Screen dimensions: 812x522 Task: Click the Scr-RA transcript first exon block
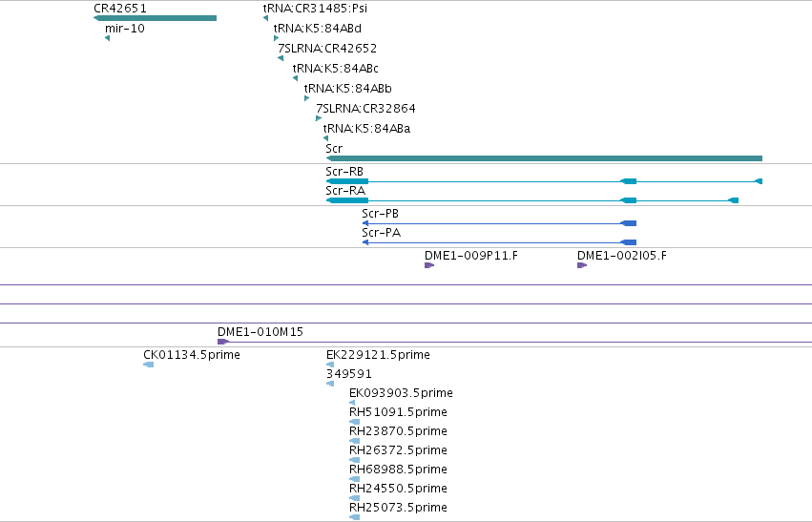347,200
